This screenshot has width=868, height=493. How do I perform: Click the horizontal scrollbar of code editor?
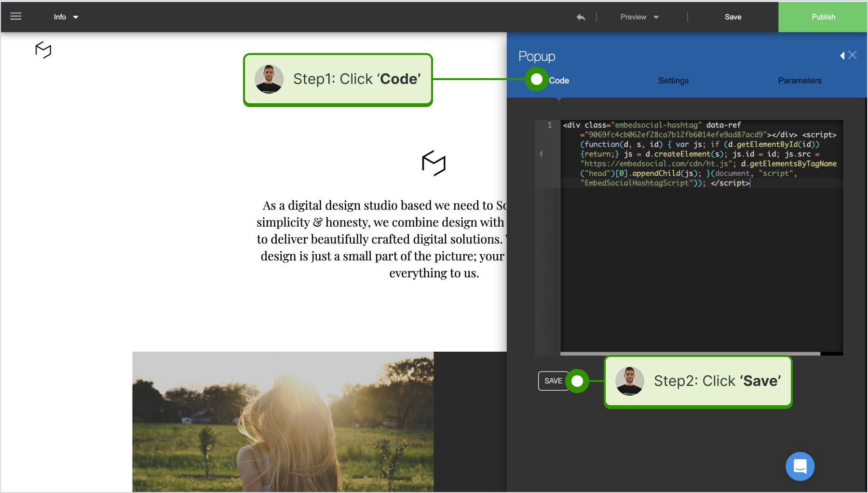point(690,354)
